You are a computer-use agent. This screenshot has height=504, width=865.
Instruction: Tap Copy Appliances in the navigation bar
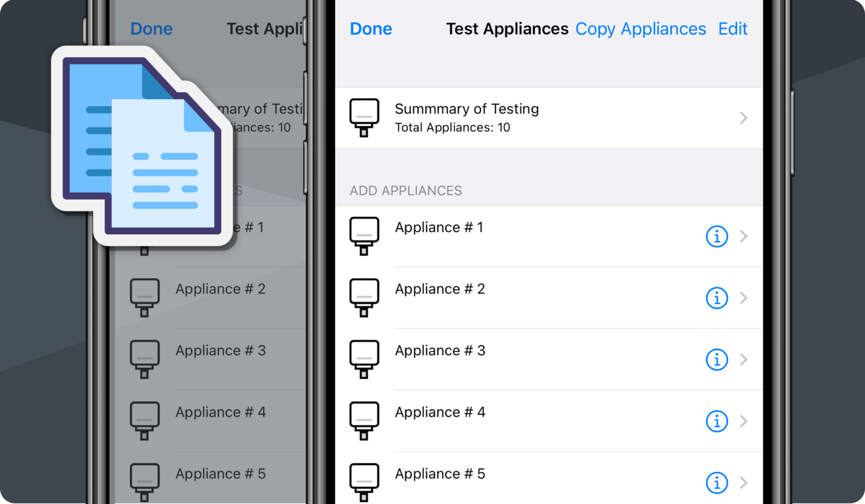640,29
